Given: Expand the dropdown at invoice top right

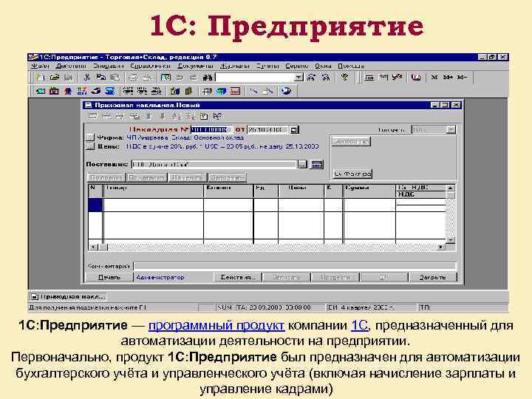Looking at the screenshot, I should click(x=451, y=129).
